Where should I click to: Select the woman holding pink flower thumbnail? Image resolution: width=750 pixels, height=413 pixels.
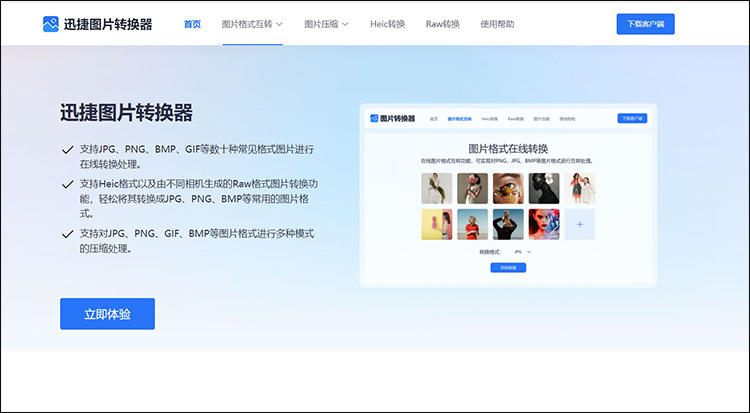tap(473, 189)
